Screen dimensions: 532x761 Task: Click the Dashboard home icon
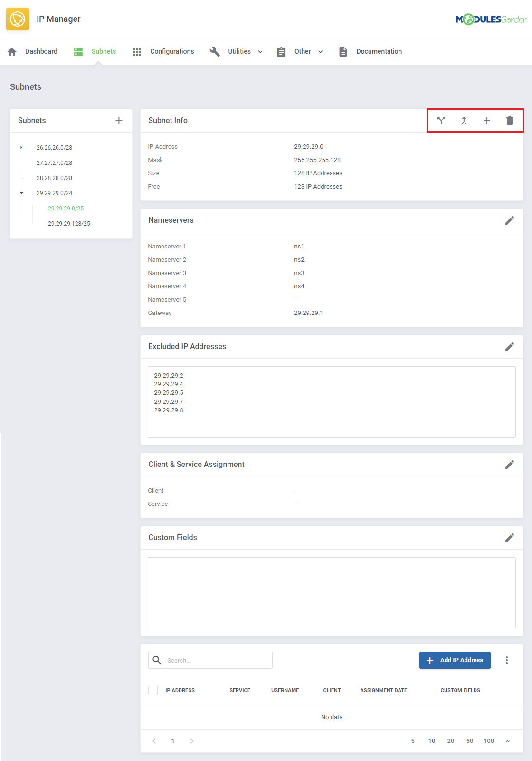[x=12, y=52]
